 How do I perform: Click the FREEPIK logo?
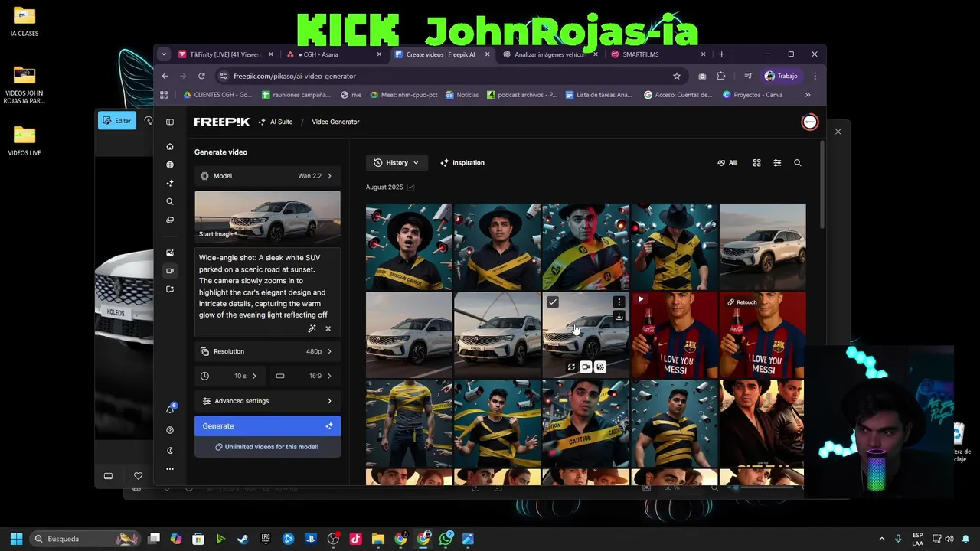221,122
